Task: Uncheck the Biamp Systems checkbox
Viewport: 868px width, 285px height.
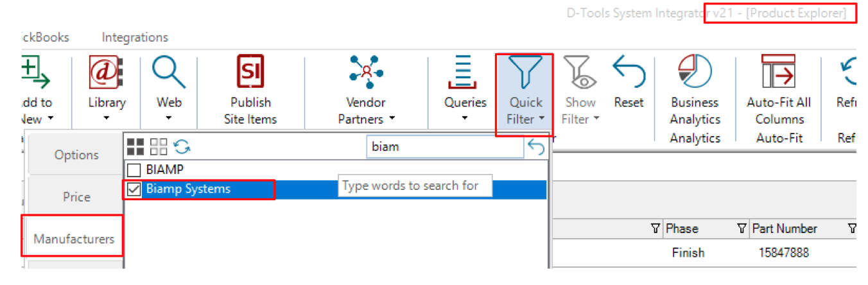Action: coord(134,189)
